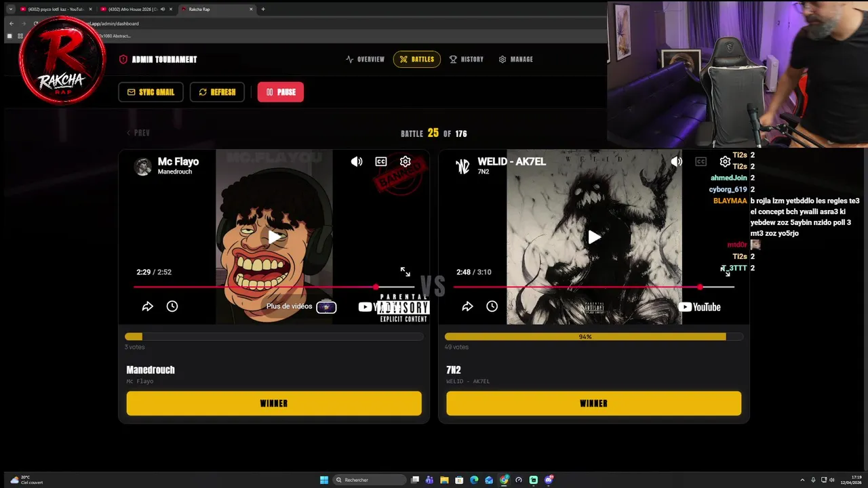Open settings gear on Mc Flayo video
Screen dimensions: 868x488
(405, 161)
